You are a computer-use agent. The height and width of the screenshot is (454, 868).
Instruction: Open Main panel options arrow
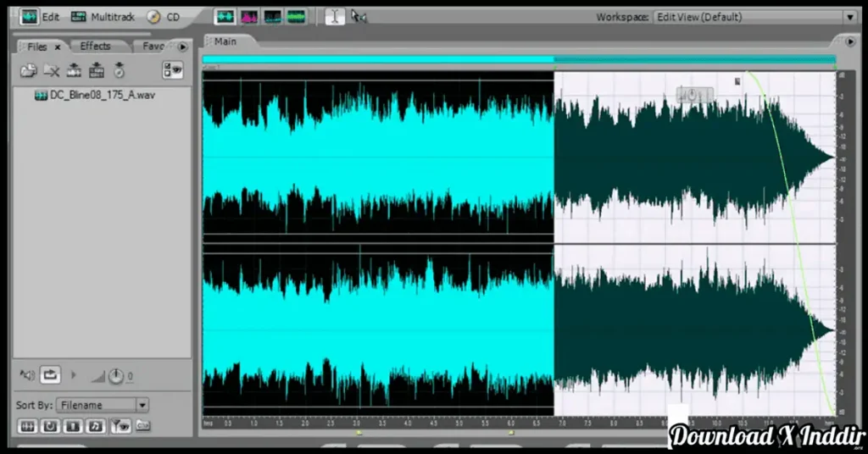850,42
